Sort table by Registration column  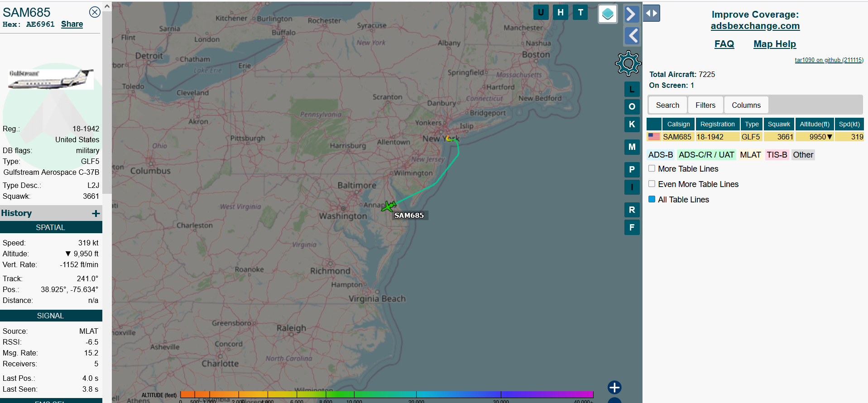[718, 124]
